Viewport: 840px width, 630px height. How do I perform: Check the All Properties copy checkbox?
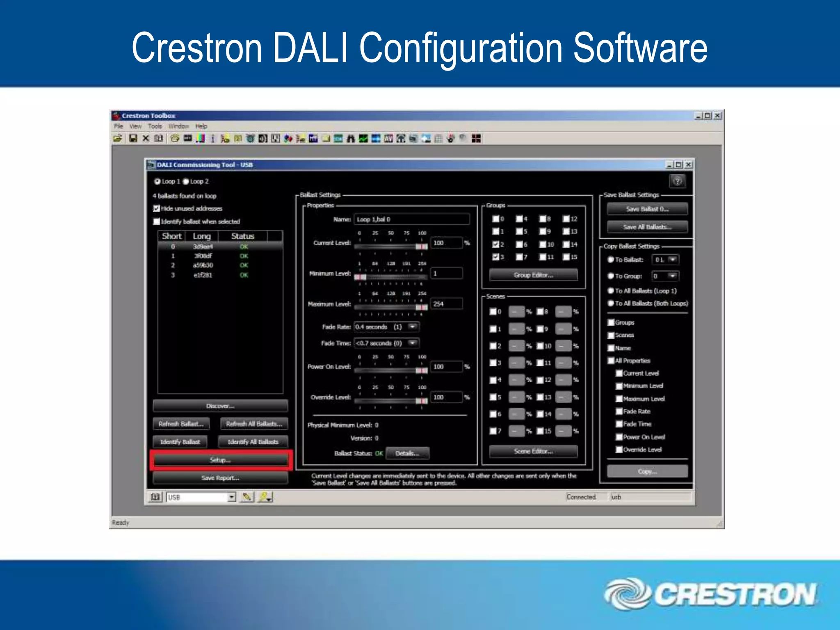click(x=611, y=361)
